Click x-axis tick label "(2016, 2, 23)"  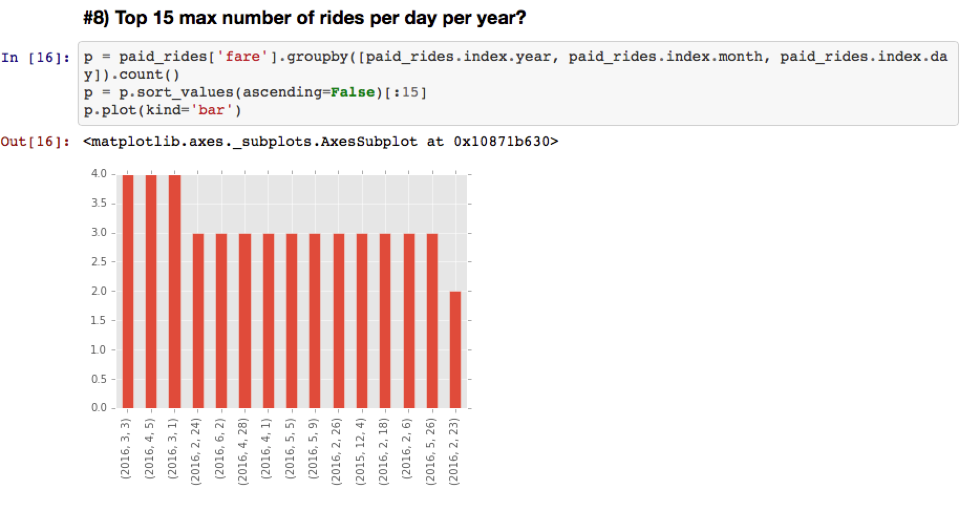[x=454, y=452]
